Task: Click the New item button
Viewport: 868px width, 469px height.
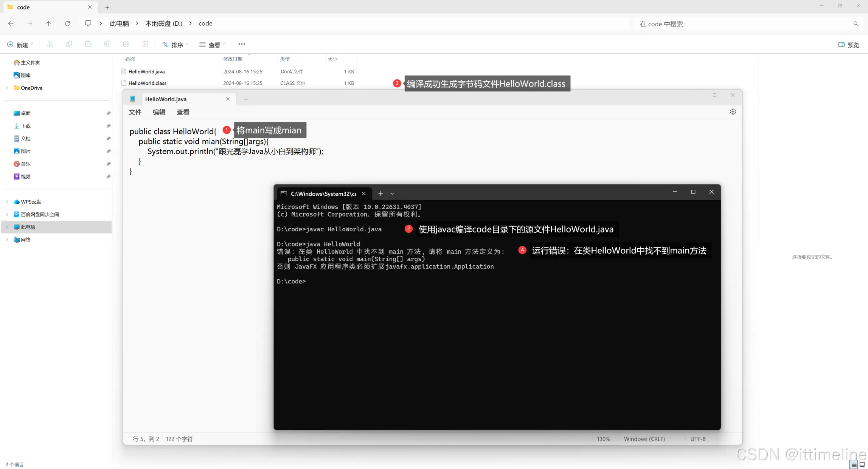Action: tap(20, 45)
